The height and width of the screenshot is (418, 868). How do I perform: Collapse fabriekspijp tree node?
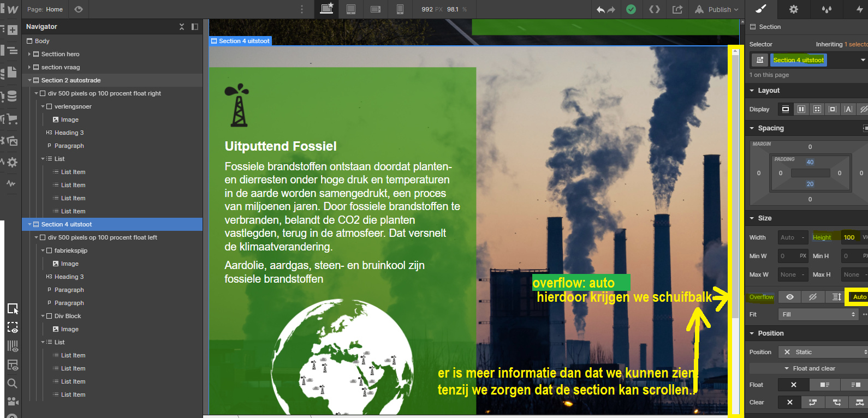coord(43,250)
